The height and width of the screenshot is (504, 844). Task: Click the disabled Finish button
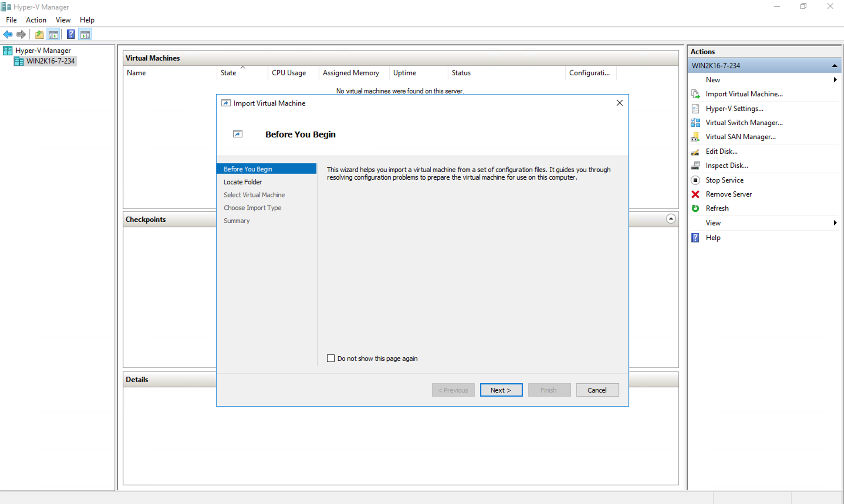549,390
